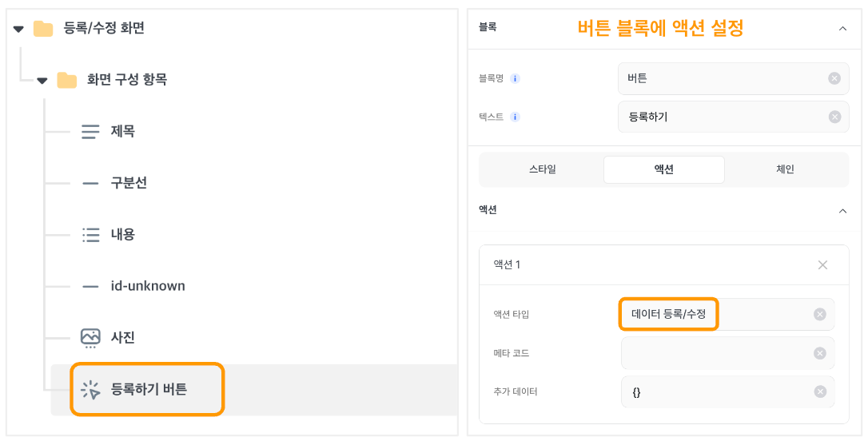The height and width of the screenshot is (441, 868).
Task: Clear the 액션 타입 field using X icon
Action: [820, 314]
